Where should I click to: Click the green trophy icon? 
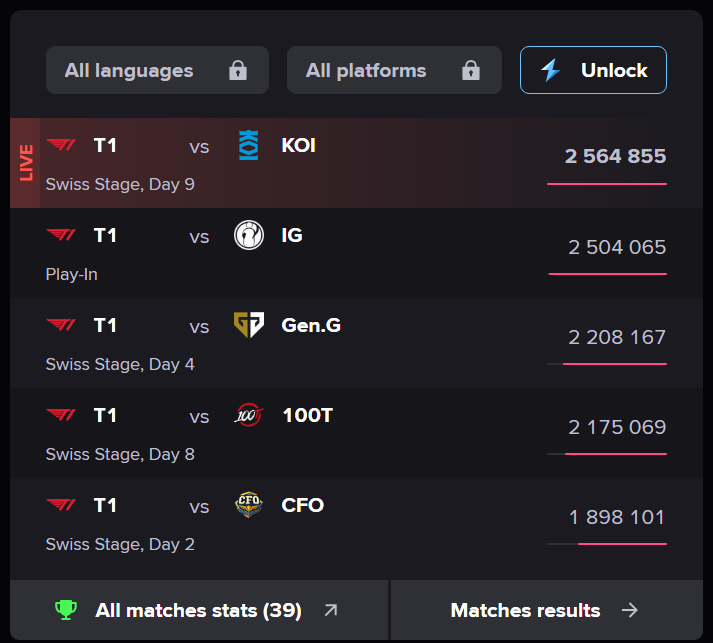(x=66, y=610)
